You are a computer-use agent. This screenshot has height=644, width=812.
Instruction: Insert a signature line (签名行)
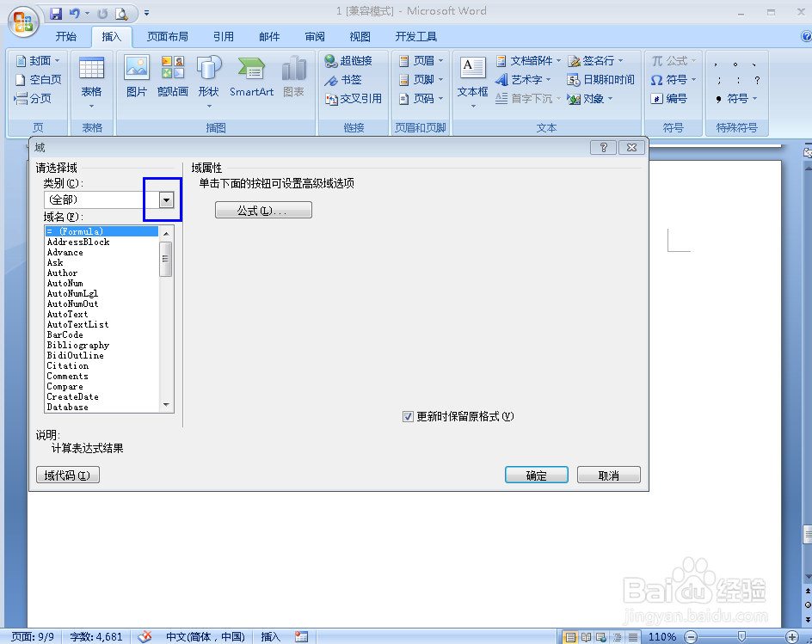click(x=595, y=60)
